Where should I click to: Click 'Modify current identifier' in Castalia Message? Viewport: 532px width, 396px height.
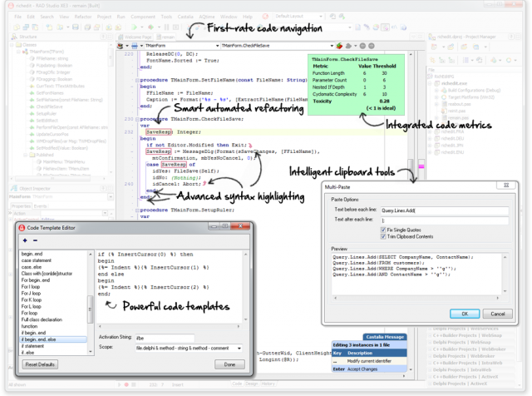pos(369,361)
